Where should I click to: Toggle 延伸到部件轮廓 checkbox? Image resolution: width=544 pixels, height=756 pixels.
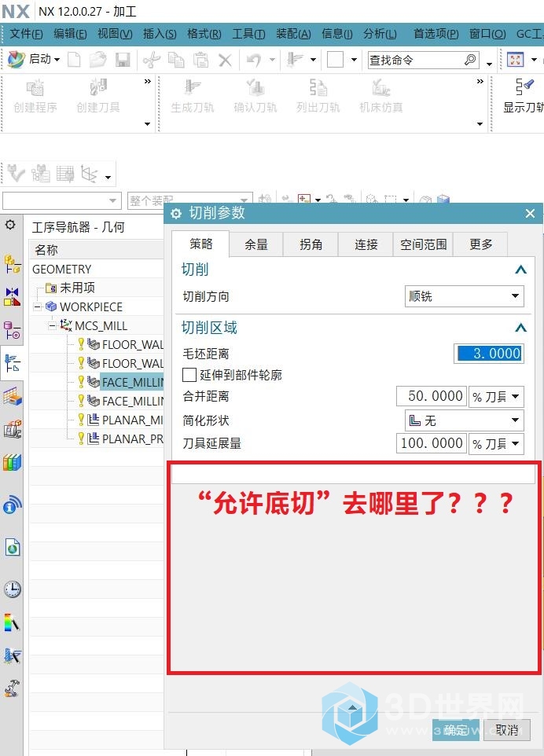coord(189,375)
